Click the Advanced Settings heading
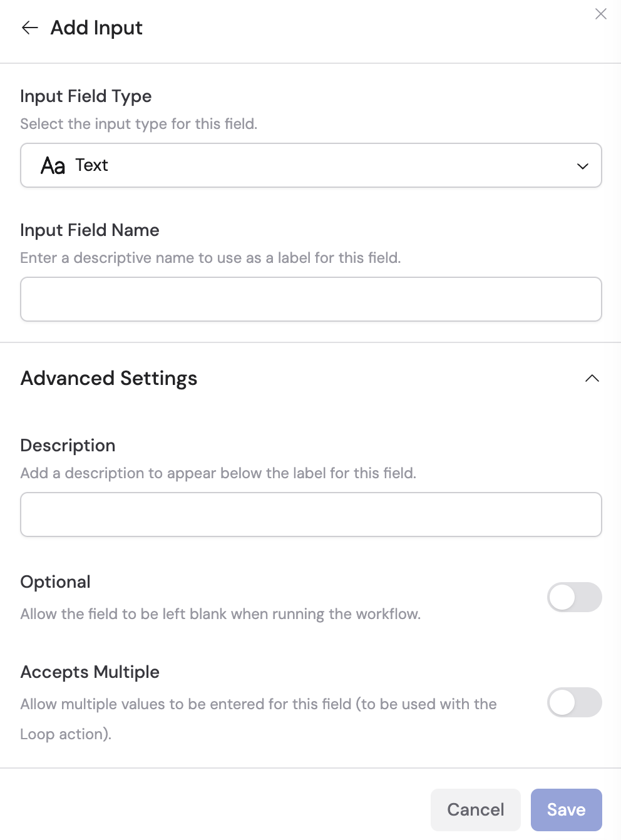The width and height of the screenshot is (621, 840). [x=109, y=378]
